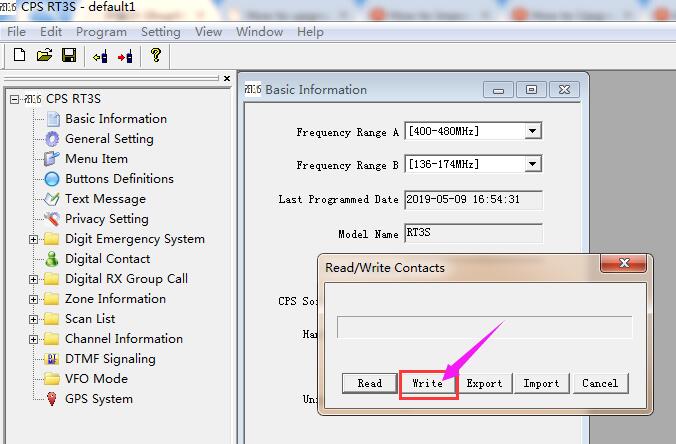Screen dimensions: 676x444
Task: Open the Frequency Range A dropdown
Action: (x=533, y=131)
